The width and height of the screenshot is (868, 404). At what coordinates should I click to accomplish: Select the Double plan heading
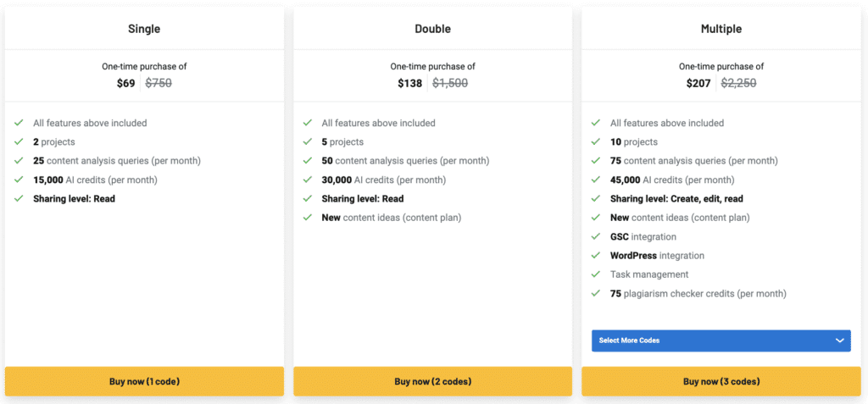pyautogui.click(x=432, y=29)
